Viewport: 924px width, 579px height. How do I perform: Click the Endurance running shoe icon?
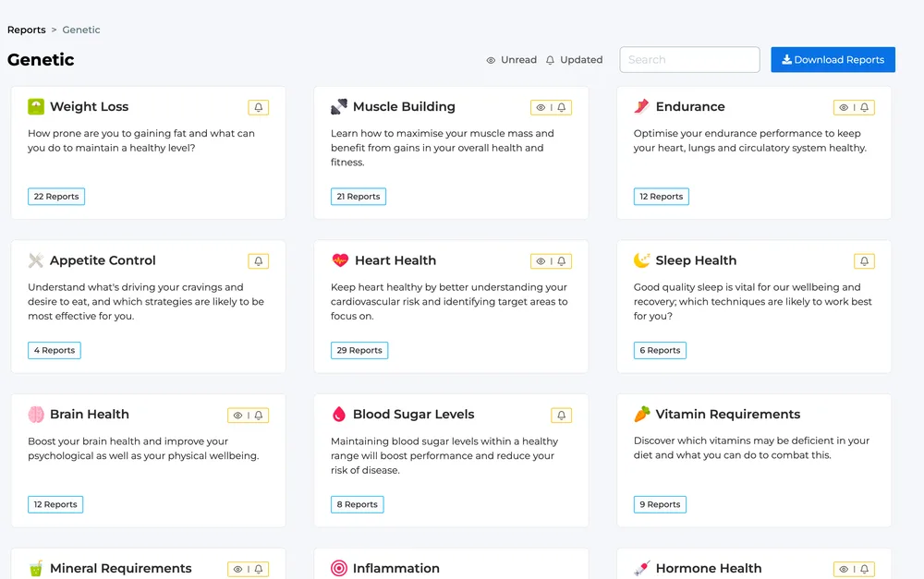click(642, 106)
